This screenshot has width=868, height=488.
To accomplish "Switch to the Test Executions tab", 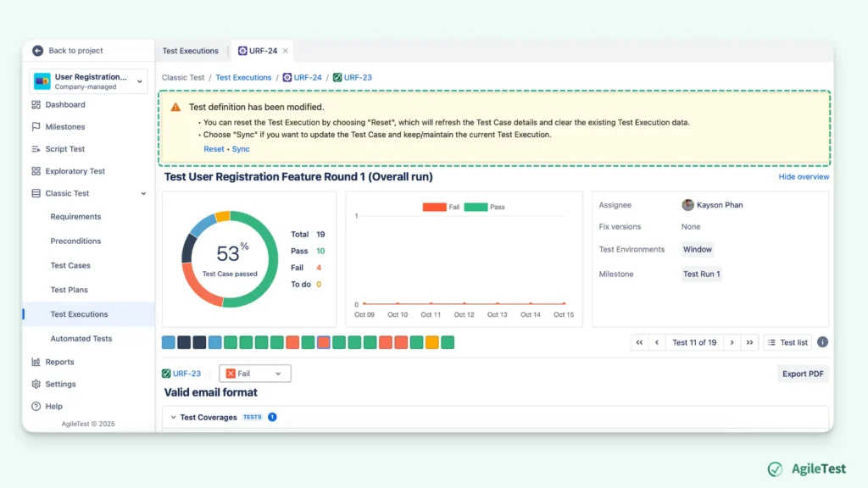I will (191, 51).
